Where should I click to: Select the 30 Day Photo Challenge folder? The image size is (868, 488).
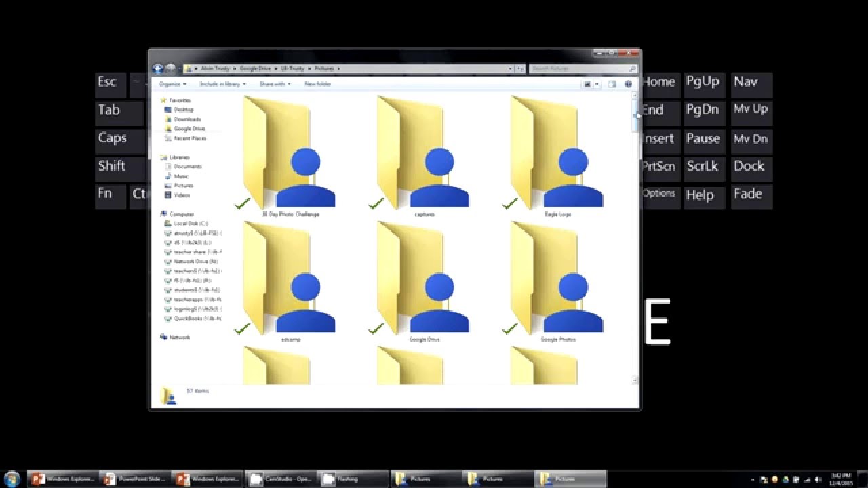tap(290, 156)
